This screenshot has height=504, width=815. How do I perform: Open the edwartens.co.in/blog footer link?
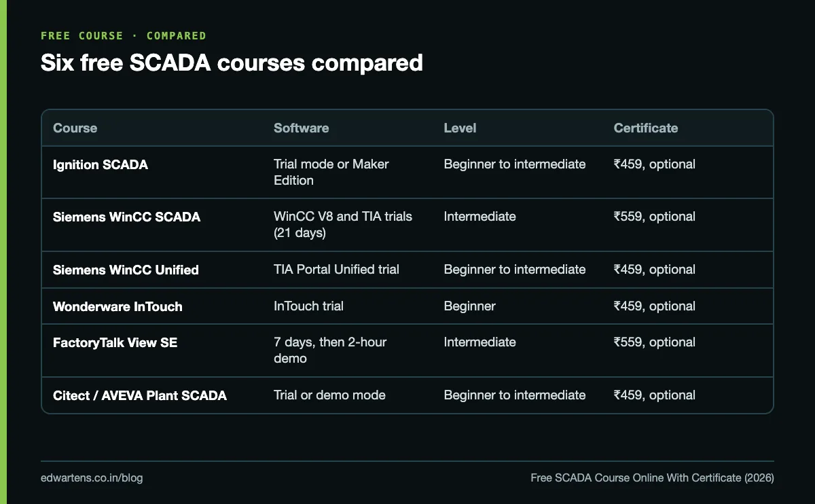coord(92,478)
